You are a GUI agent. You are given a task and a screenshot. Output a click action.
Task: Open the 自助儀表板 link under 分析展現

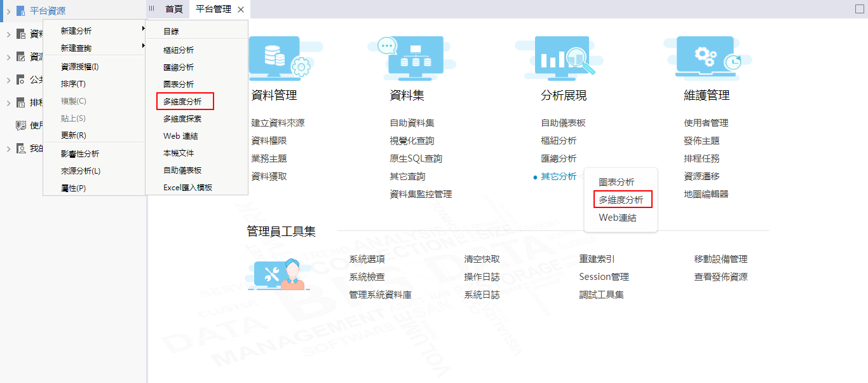point(563,123)
